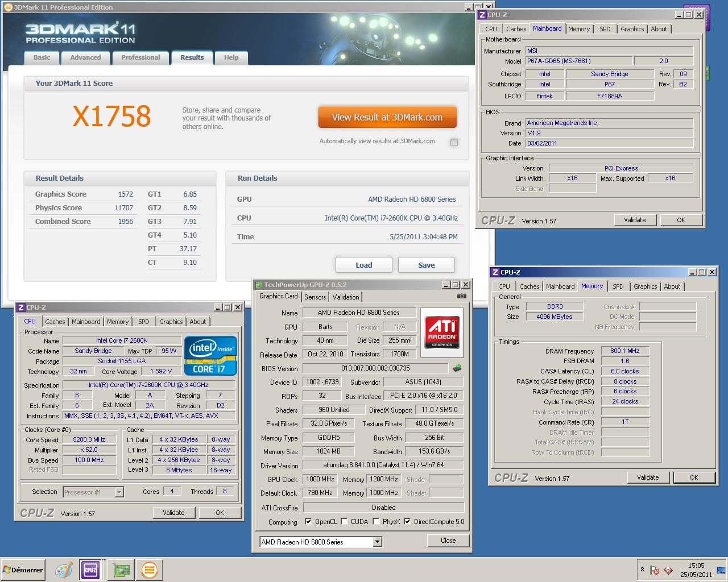Image resolution: width=728 pixels, height=582 pixels.
Task: Click the CPU-Z Memory window title icon
Action: click(495, 272)
